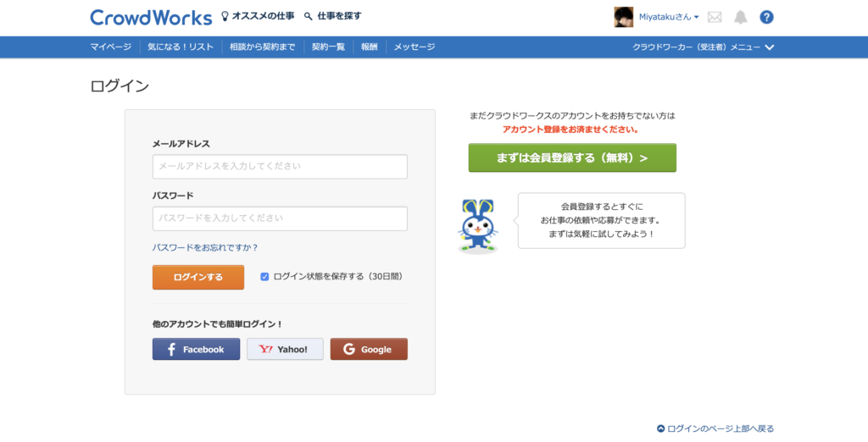Click the 仕事を探す link
The width and height of the screenshot is (868, 442).
[339, 16]
